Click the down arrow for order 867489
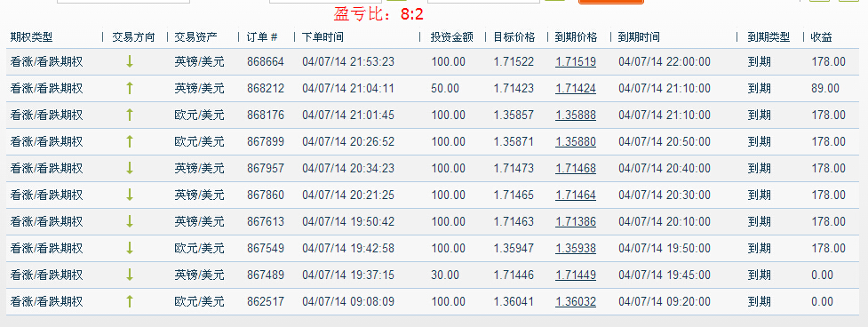 tap(130, 275)
